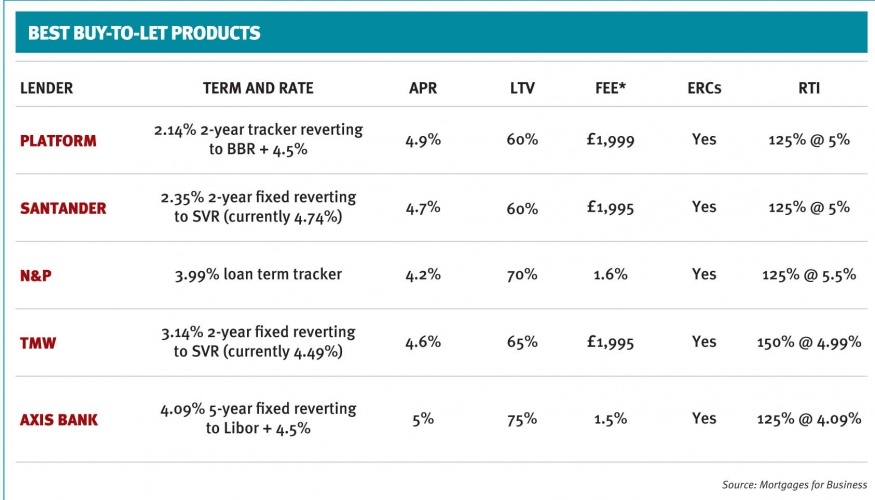Click TMW's 150% @ 4.99% RTI value

[x=809, y=342]
